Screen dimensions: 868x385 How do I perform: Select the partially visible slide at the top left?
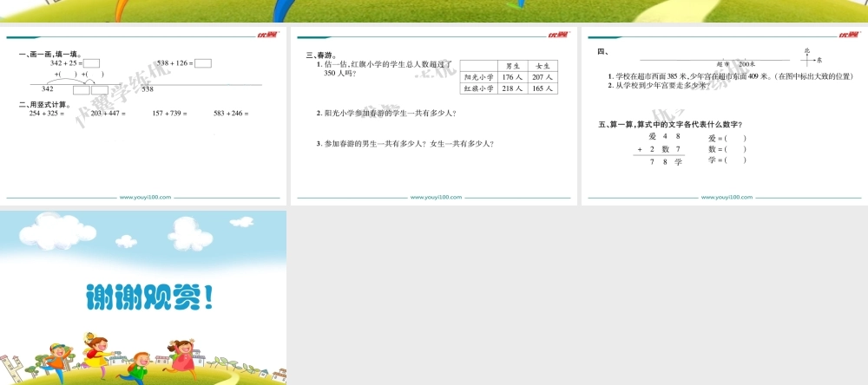click(x=143, y=10)
